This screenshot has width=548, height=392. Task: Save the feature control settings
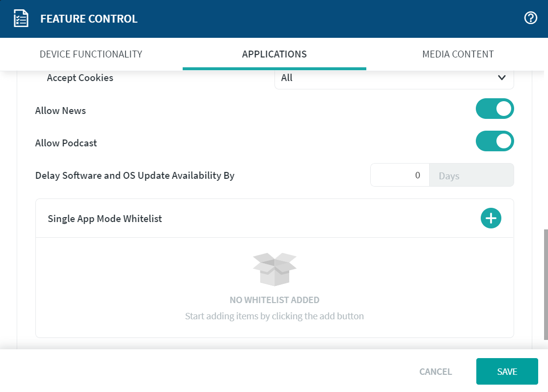[507, 372]
